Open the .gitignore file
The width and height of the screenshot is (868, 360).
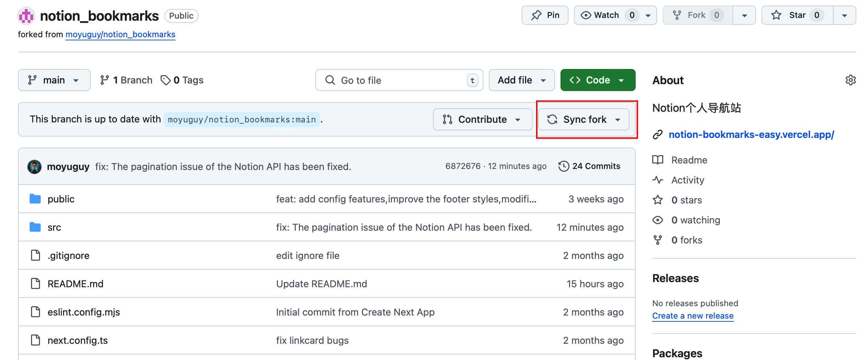(68, 256)
